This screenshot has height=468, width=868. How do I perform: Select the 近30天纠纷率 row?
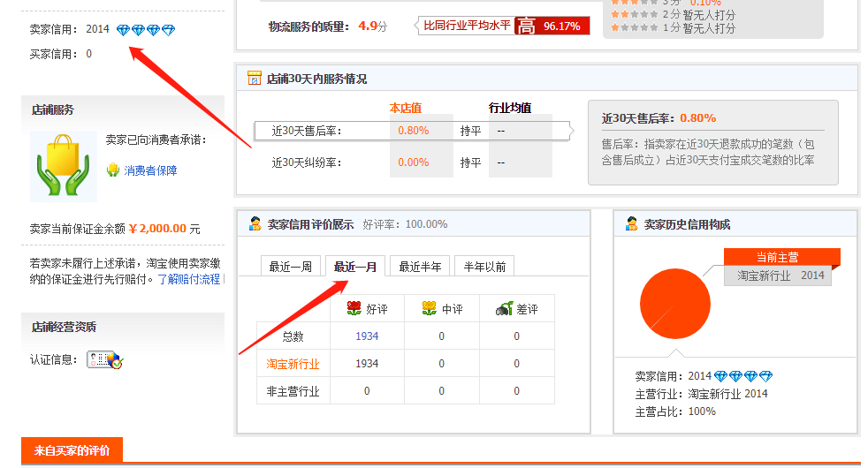(412, 162)
